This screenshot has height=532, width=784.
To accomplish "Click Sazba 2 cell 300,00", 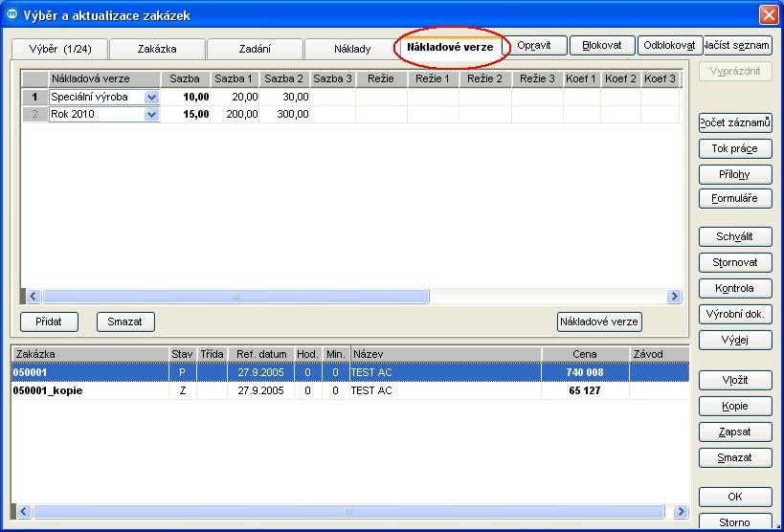I will [284, 114].
